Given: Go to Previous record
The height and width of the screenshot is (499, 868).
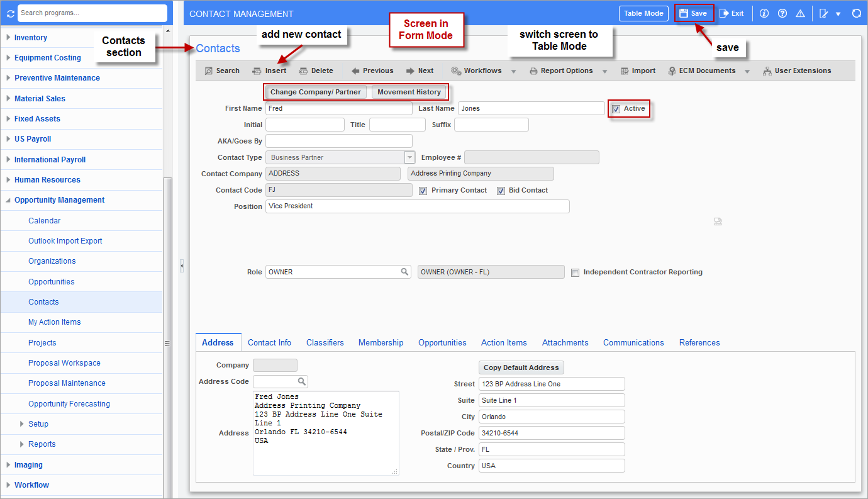Looking at the screenshot, I should coord(372,71).
